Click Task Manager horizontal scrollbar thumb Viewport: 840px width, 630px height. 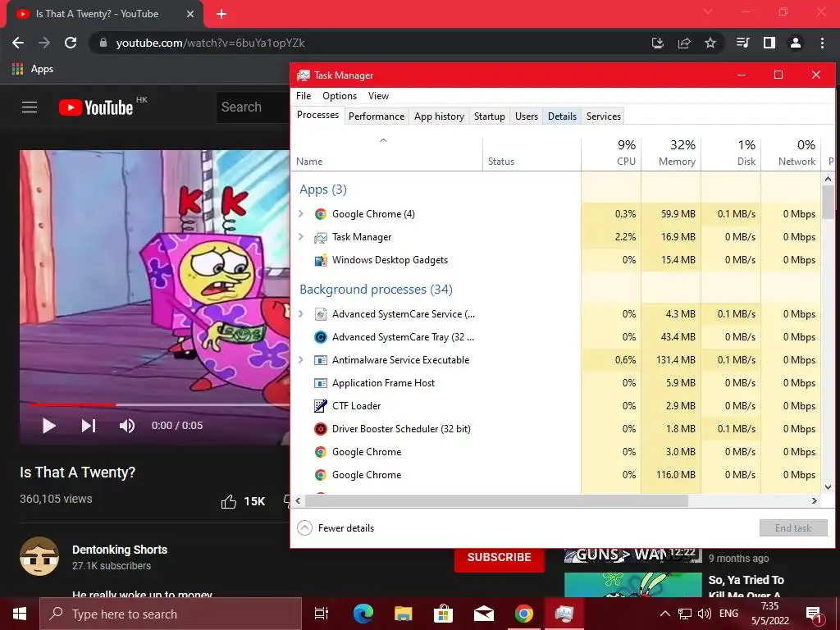(496, 501)
